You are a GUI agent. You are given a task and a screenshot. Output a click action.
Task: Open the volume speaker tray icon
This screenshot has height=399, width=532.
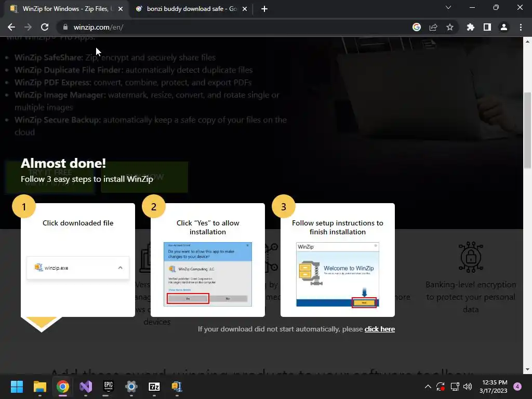[x=468, y=387]
